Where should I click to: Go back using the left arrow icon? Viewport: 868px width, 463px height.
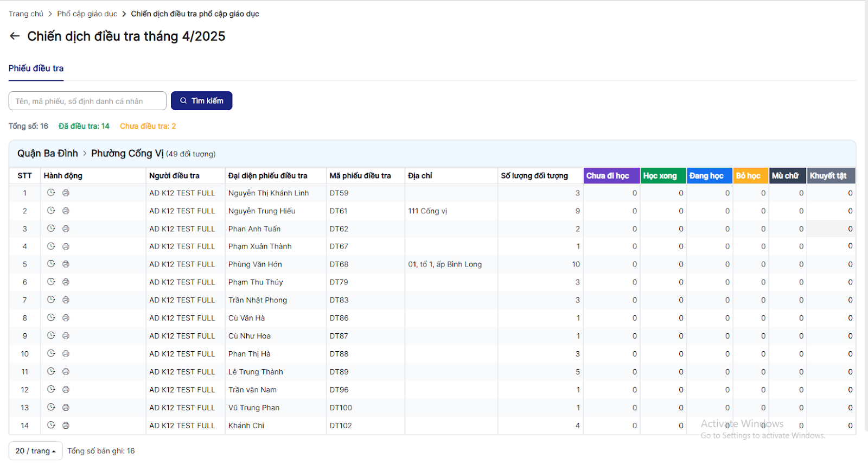[x=15, y=36]
